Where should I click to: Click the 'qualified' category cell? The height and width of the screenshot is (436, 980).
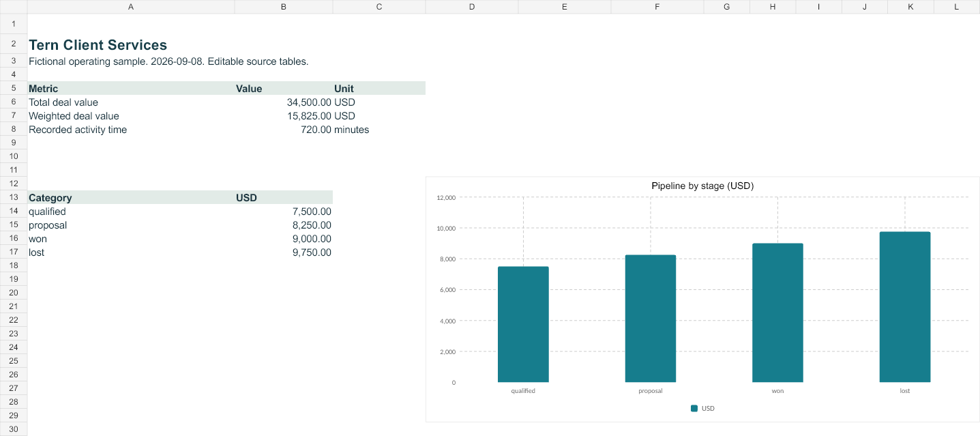click(131, 212)
